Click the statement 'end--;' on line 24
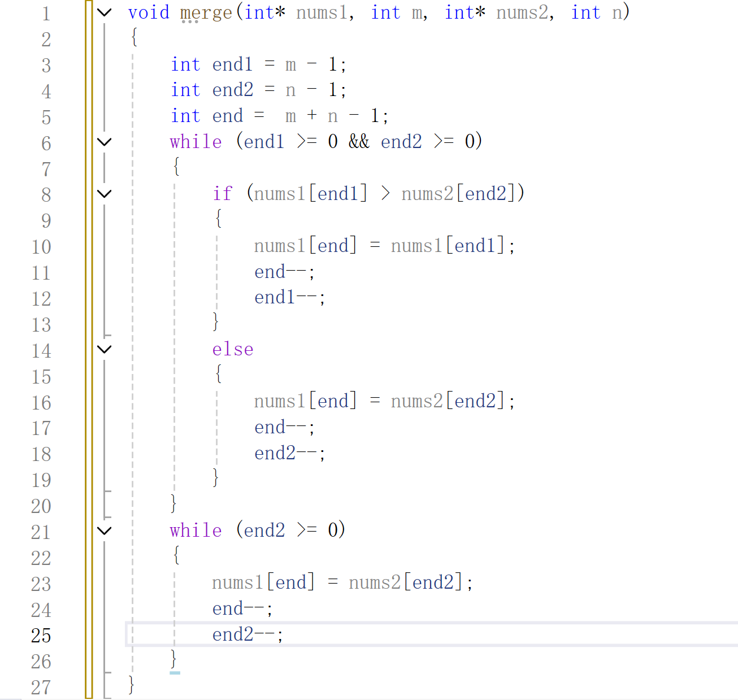The height and width of the screenshot is (700, 738). (x=242, y=608)
